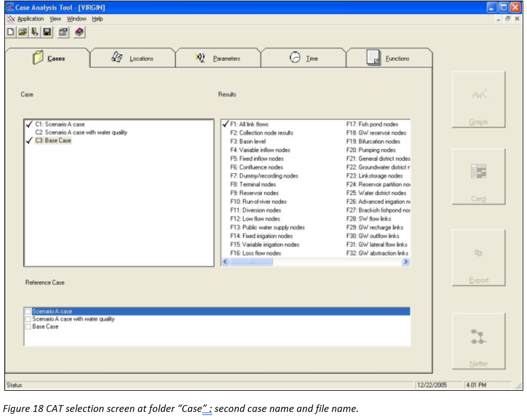Select F13: Public water supply nodes
The image size is (527, 420).
click(x=268, y=228)
